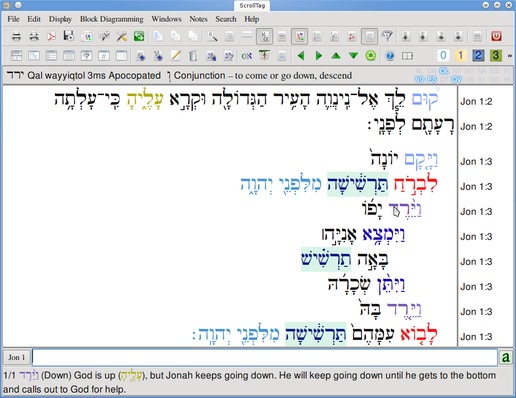Open the wrench and screwdriver settings icon

coord(121,36)
